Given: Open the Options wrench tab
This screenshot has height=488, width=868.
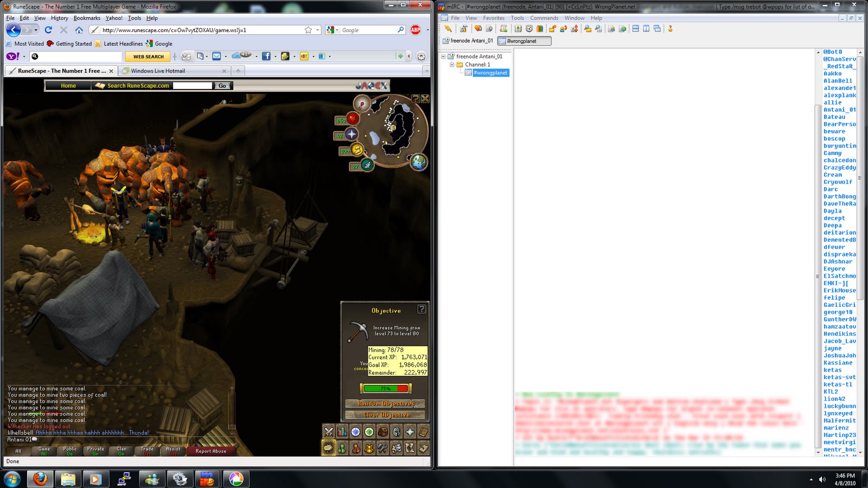Looking at the screenshot, I should (x=382, y=448).
